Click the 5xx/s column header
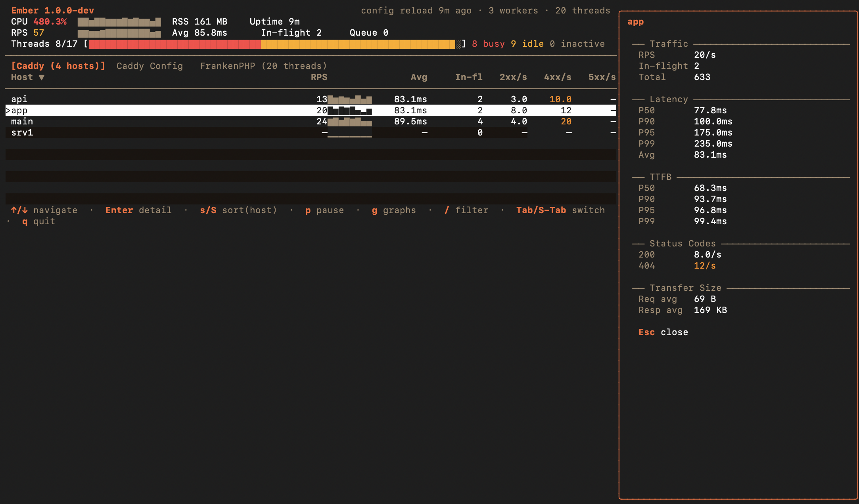 (602, 77)
